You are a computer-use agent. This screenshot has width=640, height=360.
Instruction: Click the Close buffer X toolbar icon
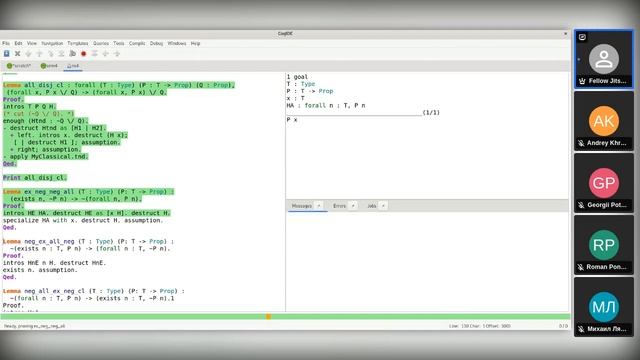(x=18, y=53)
